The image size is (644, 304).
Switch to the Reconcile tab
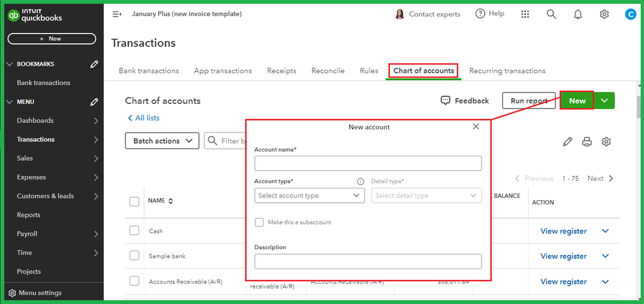(327, 71)
